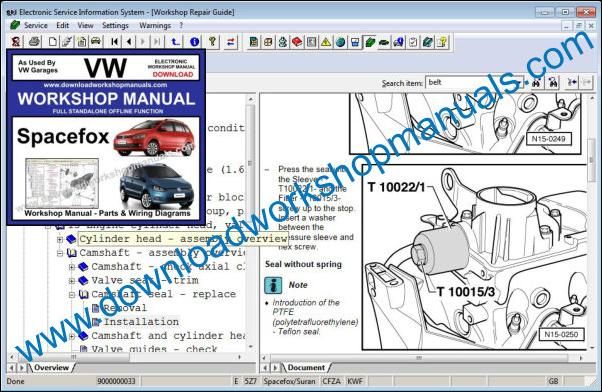Viewport: 602px width, 392px height.
Task: Expand the 'Camshaft and cylinder hea' node
Action: click(72, 336)
